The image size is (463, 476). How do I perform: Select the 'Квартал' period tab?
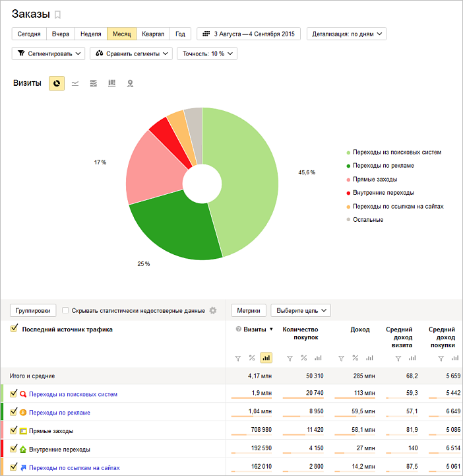[x=152, y=34]
